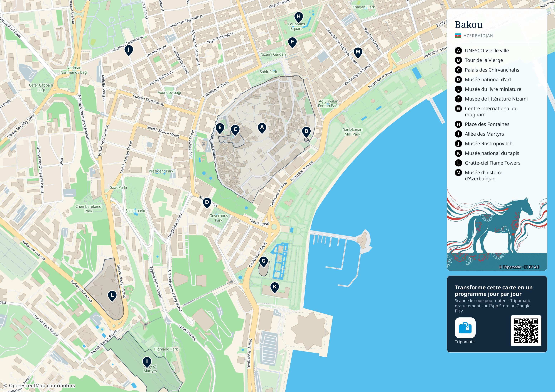The image size is (555, 392).
Task: Click legend entry Gratte-ciel Flame Towers
Action: tap(488, 163)
